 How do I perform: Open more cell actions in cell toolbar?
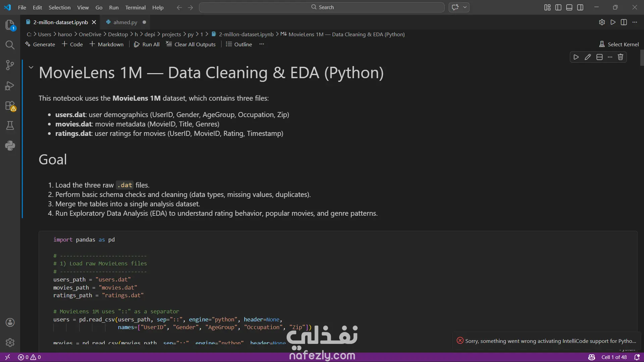[610, 57]
